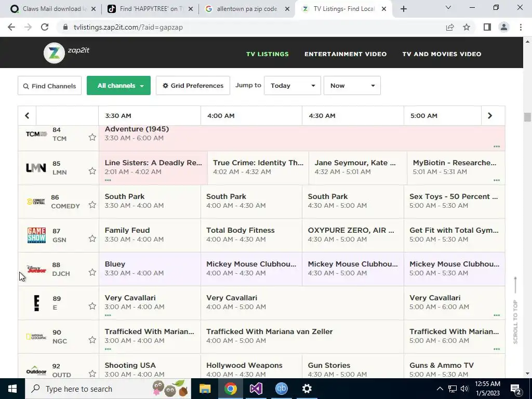Open Grid Preferences
This screenshot has height=399, width=532.
click(193, 86)
